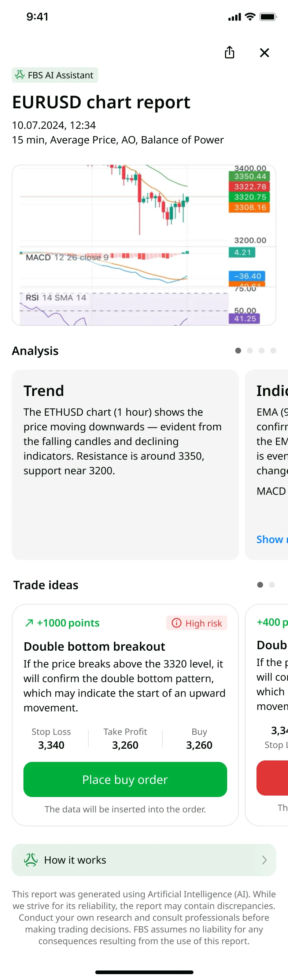The height and width of the screenshot is (980, 288).
Task: Open the Show more link in Indicators card
Action: click(x=272, y=539)
